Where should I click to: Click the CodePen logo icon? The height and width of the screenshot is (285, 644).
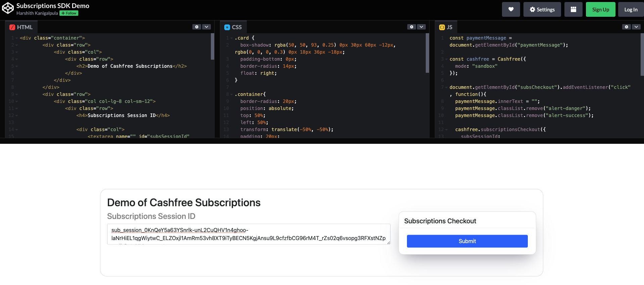pos(8,8)
